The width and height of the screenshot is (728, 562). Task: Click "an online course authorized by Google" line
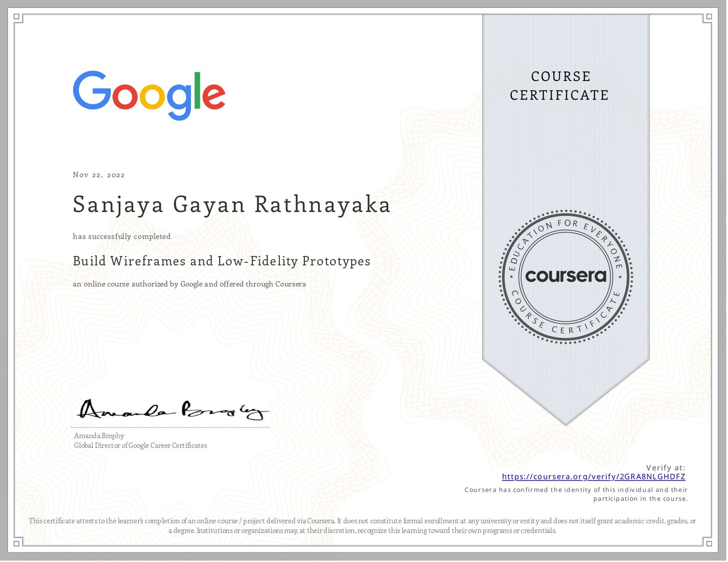[x=189, y=284]
